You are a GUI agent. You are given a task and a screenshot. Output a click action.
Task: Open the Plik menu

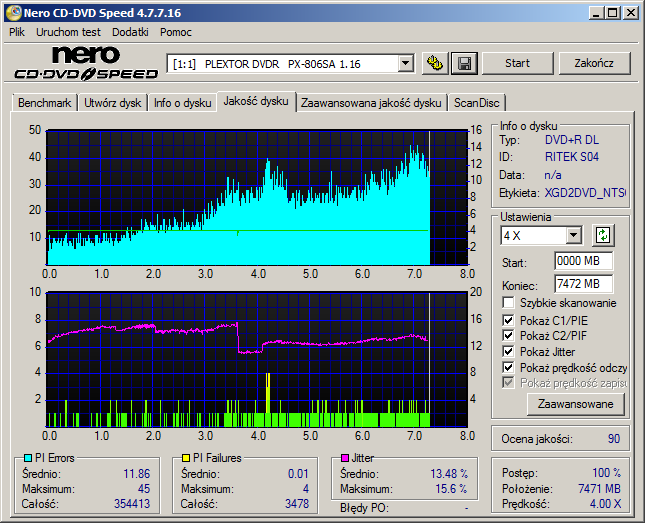point(17,32)
